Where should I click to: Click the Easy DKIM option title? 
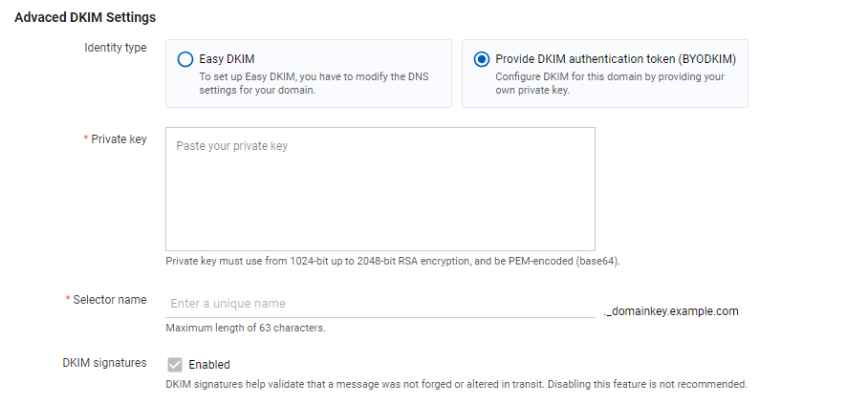click(227, 59)
